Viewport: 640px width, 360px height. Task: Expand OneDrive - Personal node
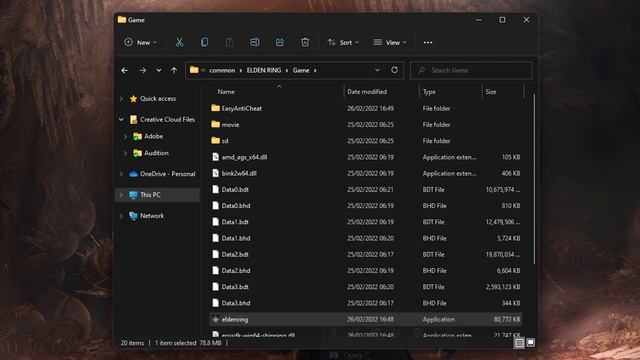coord(121,174)
